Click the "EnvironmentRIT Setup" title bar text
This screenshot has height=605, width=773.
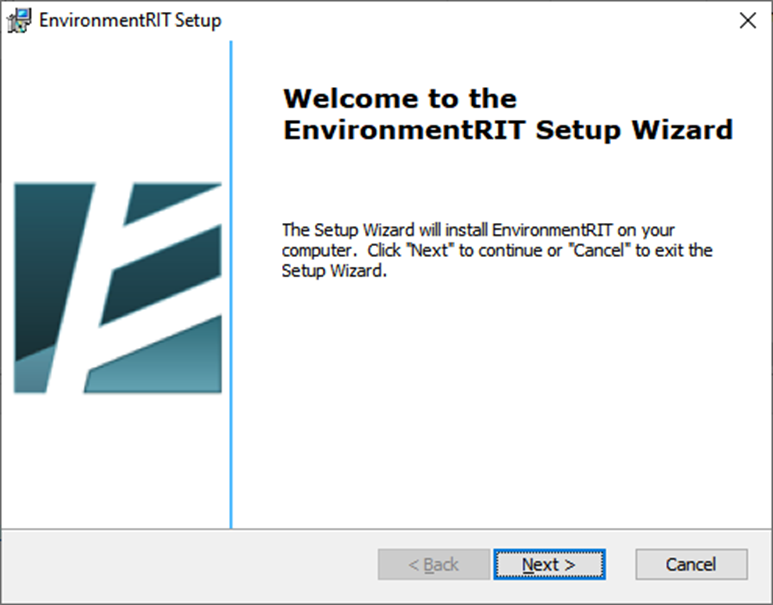pos(130,21)
